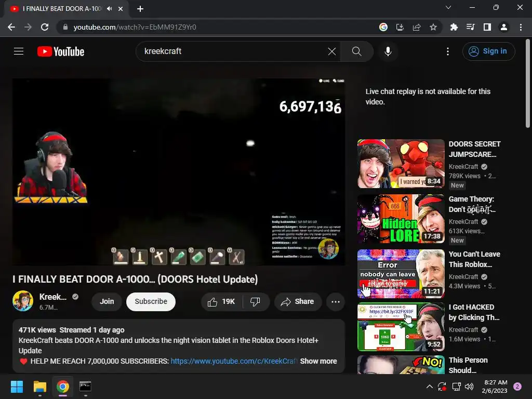Open Game Theory: Don't open video title
Image resolution: width=532 pixels, height=399 pixels.
(x=472, y=204)
